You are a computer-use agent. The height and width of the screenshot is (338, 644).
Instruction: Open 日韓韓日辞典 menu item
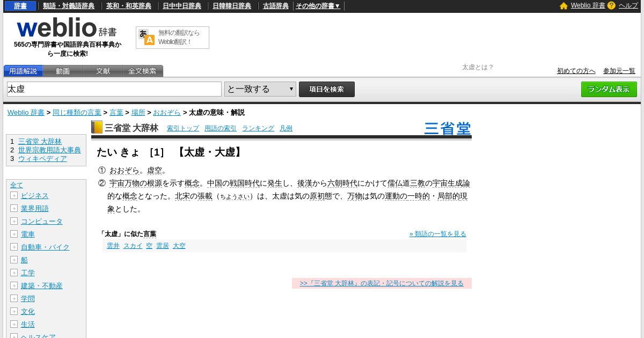click(x=232, y=6)
